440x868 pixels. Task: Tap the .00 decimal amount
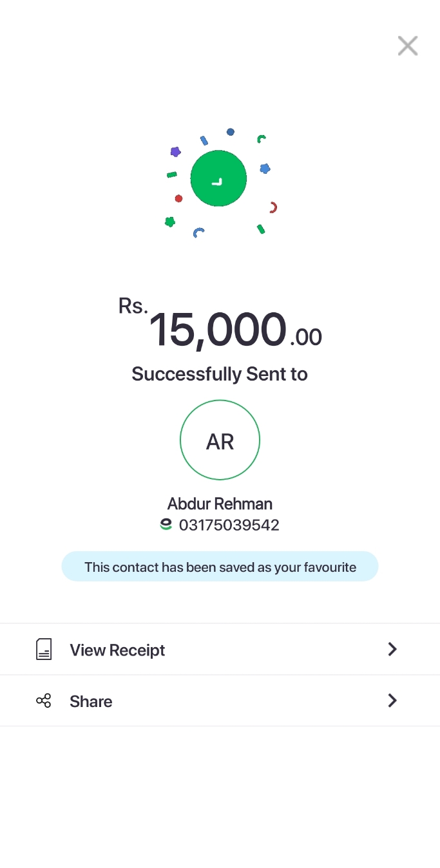tap(305, 337)
